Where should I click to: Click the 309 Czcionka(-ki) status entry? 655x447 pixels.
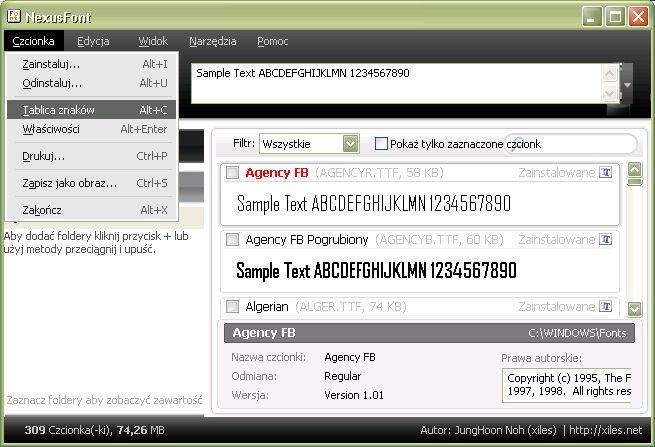click(x=69, y=430)
